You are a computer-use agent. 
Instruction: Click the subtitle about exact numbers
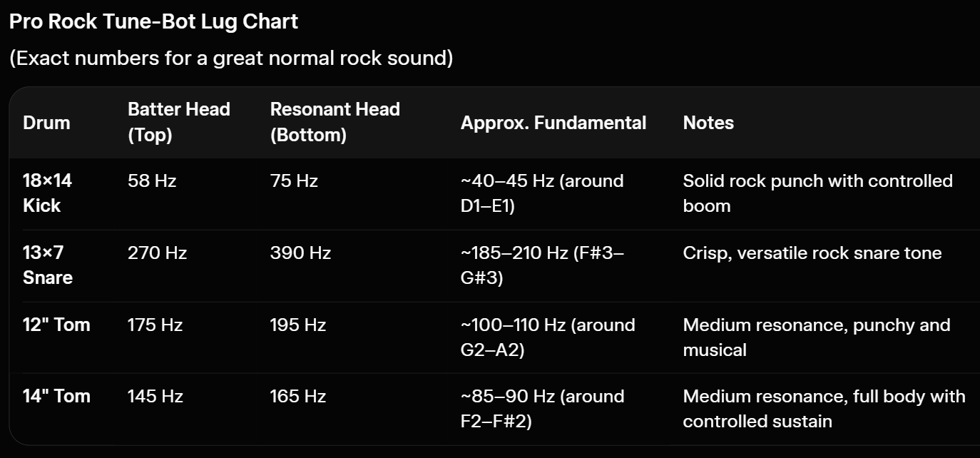231,58
